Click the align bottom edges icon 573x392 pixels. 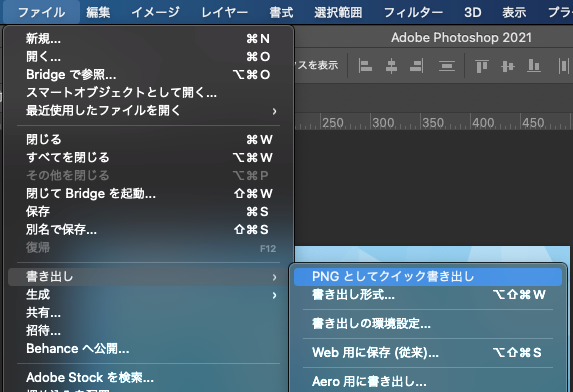click(x=534, y=66)
